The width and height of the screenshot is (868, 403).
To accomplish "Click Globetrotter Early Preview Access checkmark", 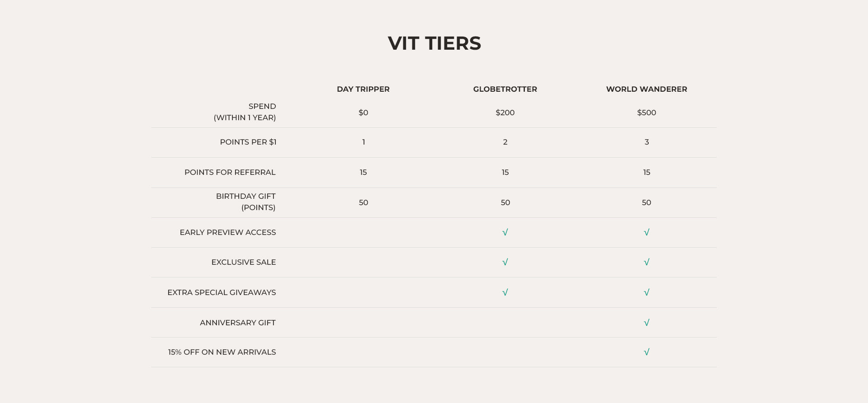I will pos(505,232).
